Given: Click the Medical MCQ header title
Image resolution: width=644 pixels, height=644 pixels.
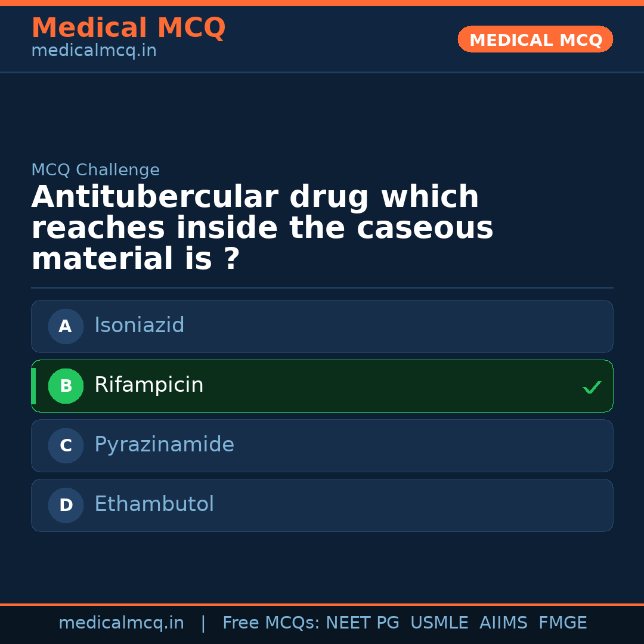Looking at the screenshot, I should 128,28.
